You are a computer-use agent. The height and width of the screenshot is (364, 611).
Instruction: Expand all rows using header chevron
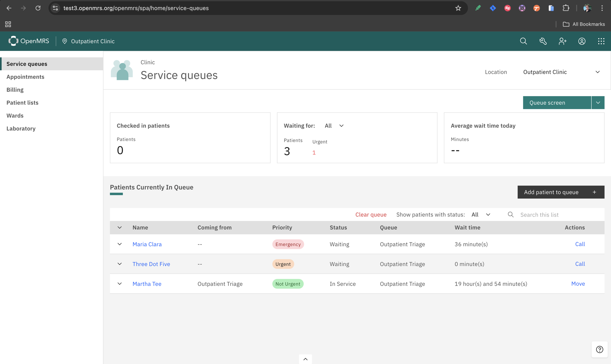(120, 227)
